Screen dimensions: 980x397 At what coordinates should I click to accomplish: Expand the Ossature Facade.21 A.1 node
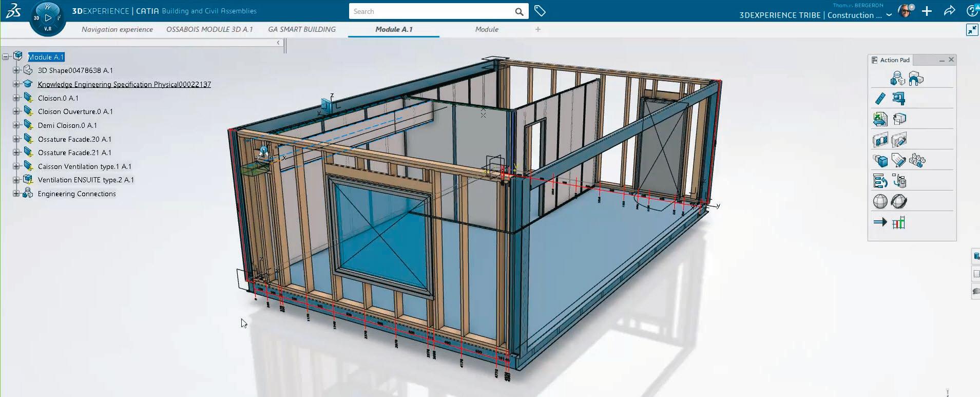click(x=16, y=153)
